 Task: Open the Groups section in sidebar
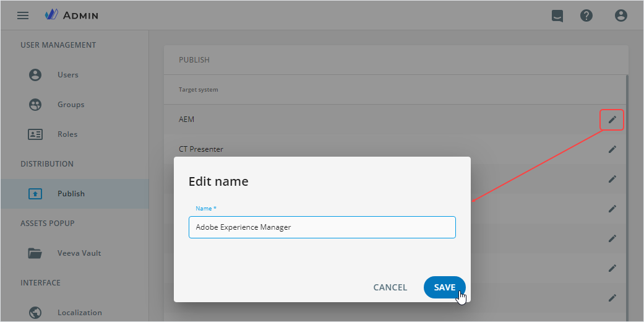coord(71,105)
